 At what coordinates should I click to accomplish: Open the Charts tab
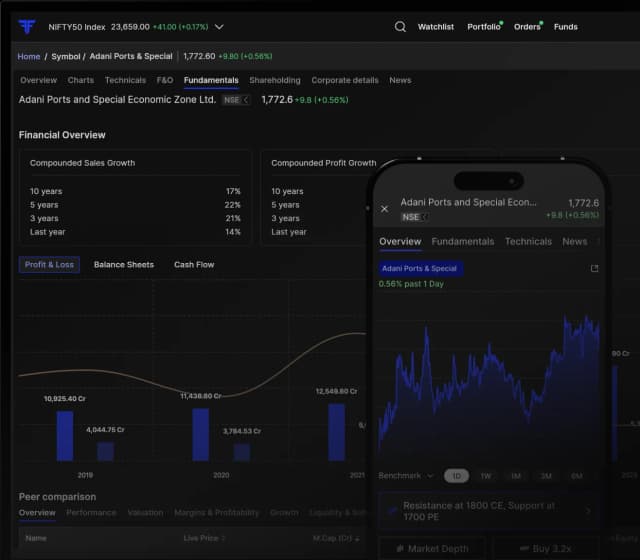(81, 80)
